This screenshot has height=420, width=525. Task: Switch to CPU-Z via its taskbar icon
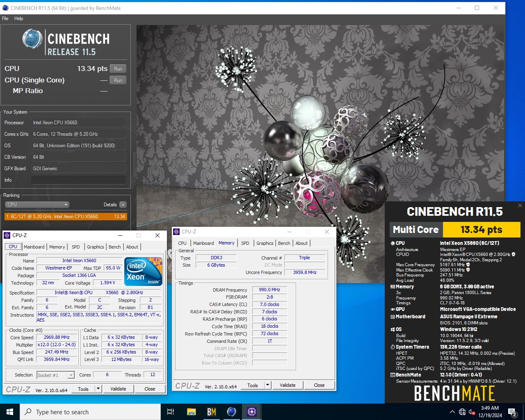pos(252,412)
